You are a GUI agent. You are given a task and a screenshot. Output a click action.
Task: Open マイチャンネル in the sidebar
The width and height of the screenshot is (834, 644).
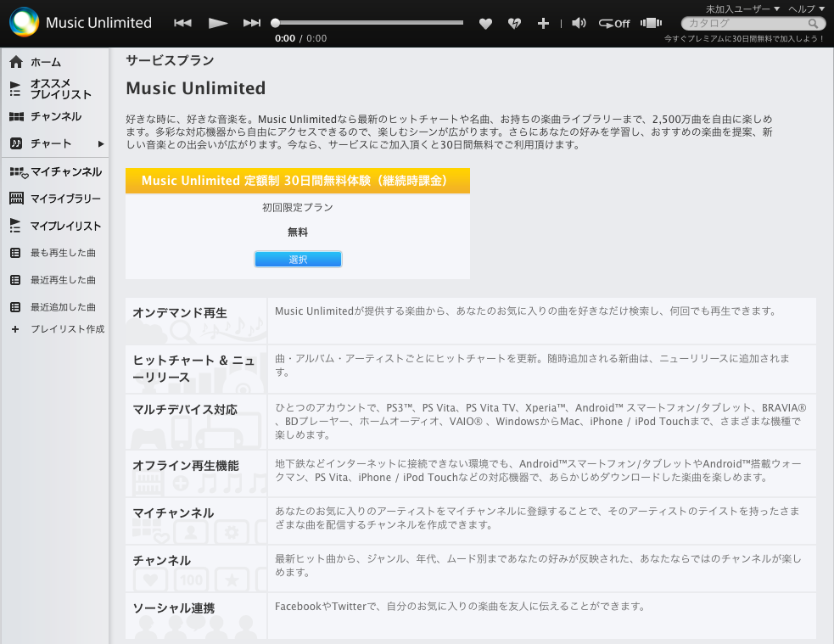coord(66,171)
